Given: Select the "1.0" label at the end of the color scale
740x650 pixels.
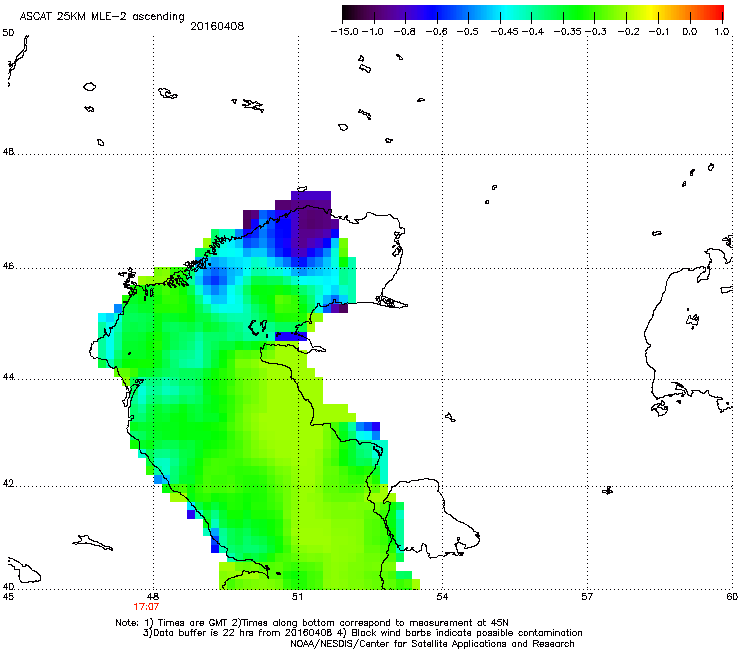Looking at the screenshot, I should click(x=721, y=32).
